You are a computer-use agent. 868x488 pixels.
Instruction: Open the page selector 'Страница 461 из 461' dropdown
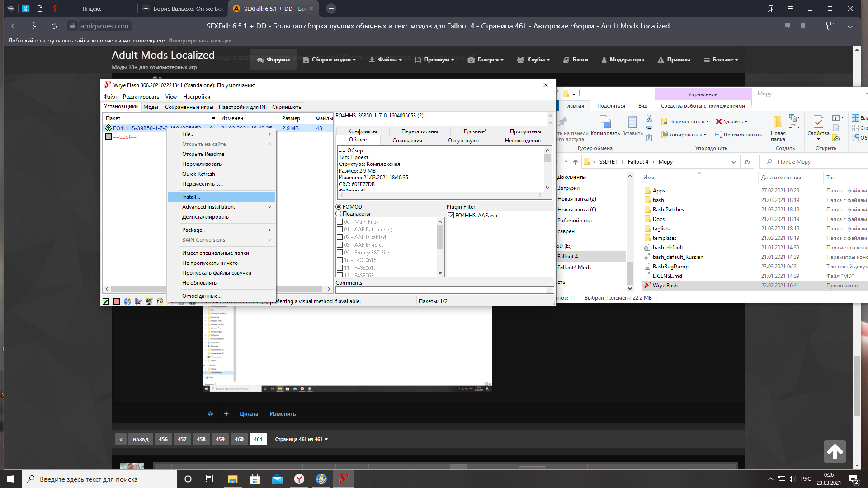301,439
